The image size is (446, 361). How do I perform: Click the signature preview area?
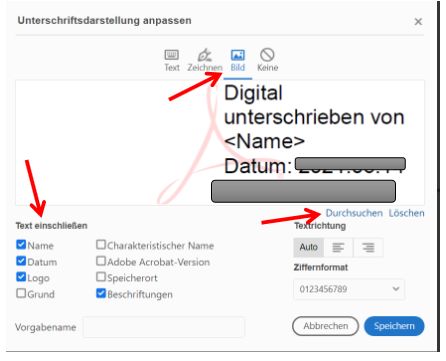pos(220,142)
